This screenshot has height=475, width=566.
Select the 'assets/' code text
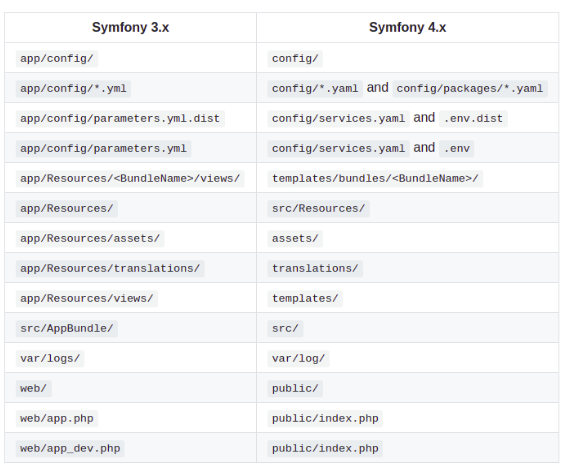295,238
